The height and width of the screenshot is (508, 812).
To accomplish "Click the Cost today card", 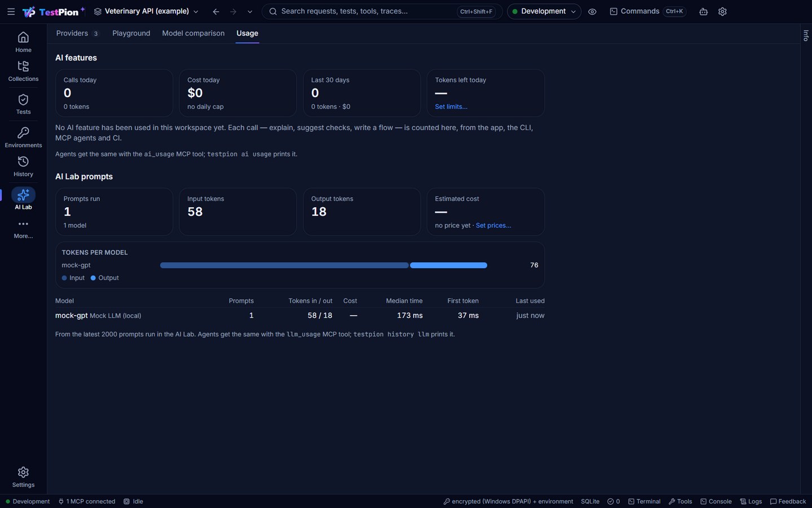I will 238,93.
